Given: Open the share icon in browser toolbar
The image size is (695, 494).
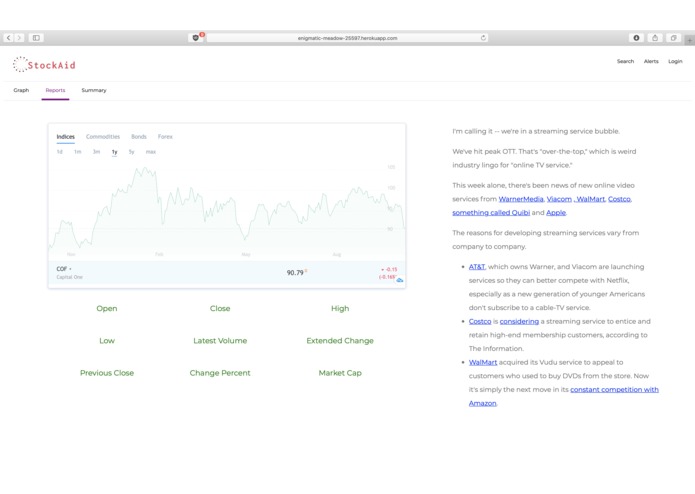Looking at the screenshot, I should click(x=655, y=38).
